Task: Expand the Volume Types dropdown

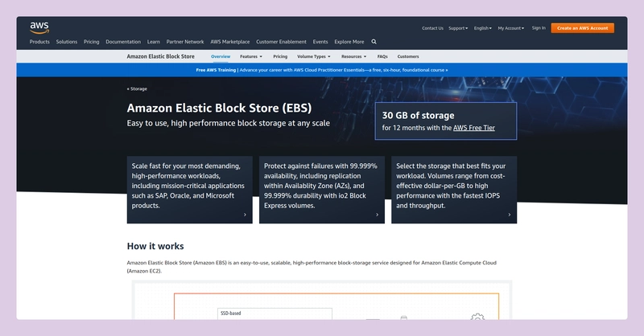Action: (x=314, y=56)
